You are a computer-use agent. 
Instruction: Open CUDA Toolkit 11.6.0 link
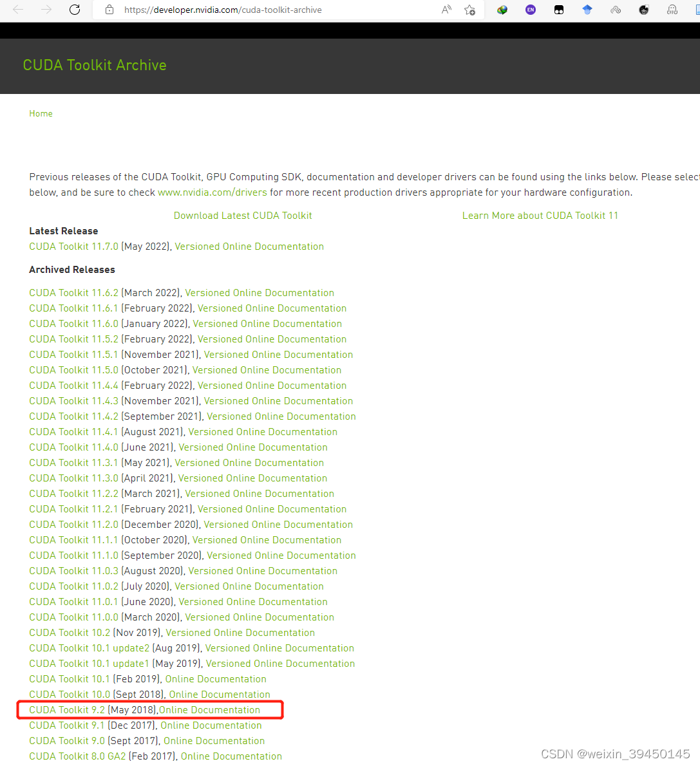[74, 323]
